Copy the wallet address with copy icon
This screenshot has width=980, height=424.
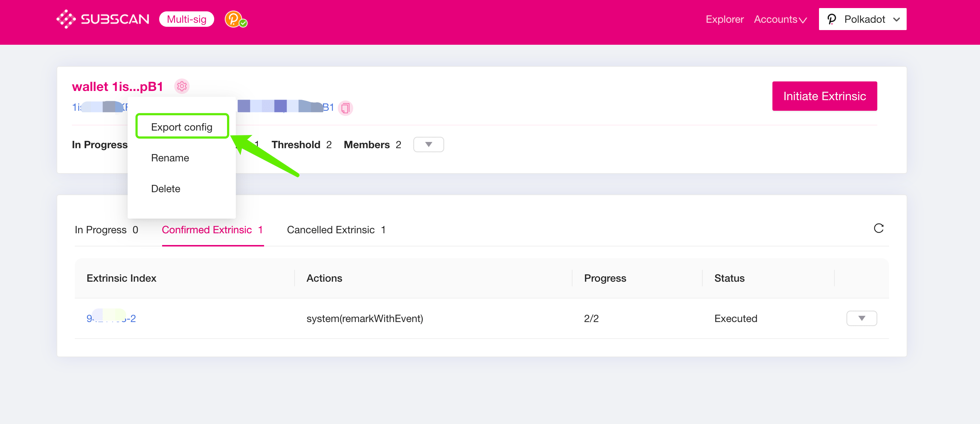[x=345, y=108]
